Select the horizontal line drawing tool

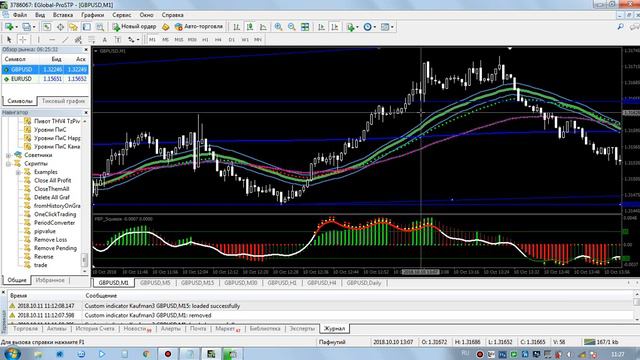pyautogui.click(x=52, y=40)
